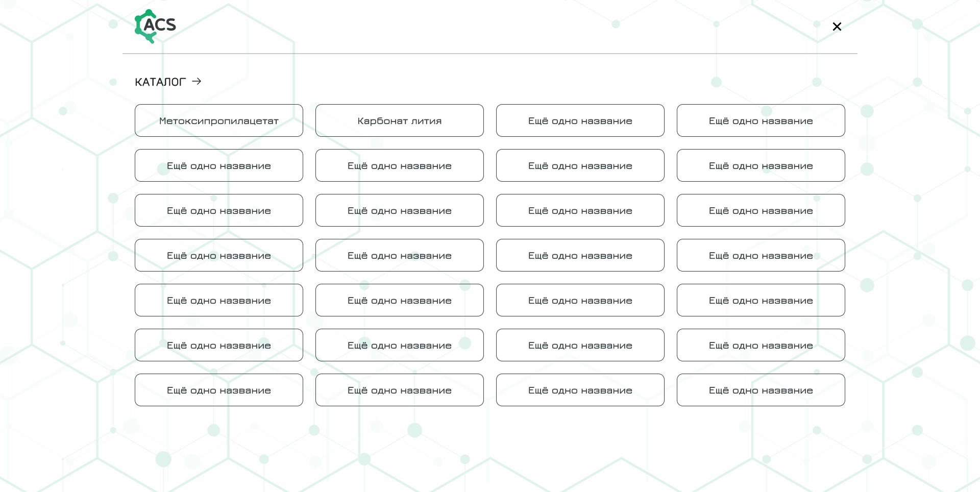Open the Карбонат лития product
This screenshot has width=980, height=492.
[x=399, y=120]
